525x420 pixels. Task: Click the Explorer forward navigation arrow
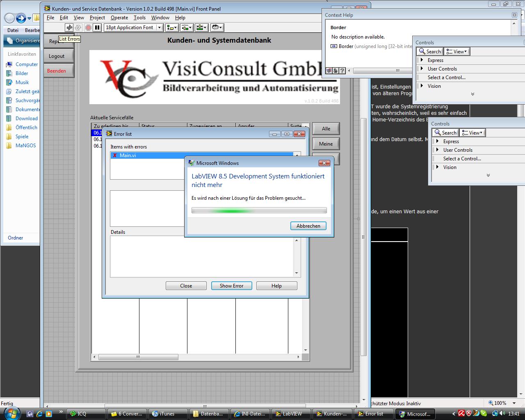(x=21, y=18)
